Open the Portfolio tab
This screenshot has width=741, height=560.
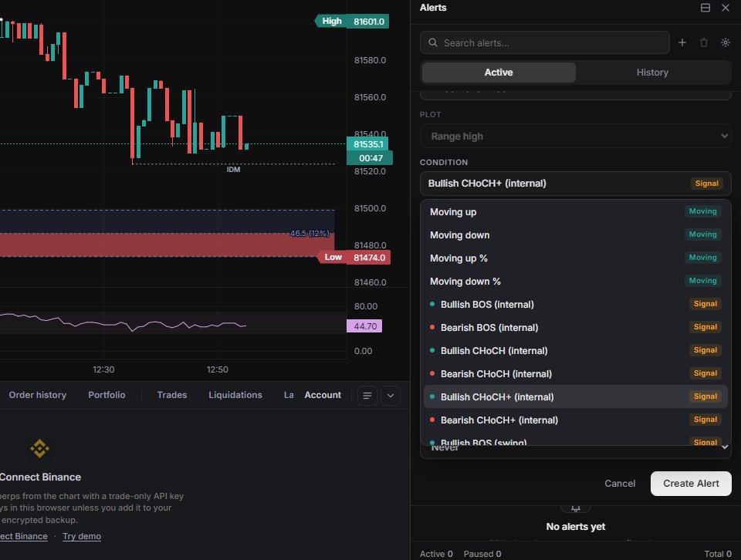107,395
